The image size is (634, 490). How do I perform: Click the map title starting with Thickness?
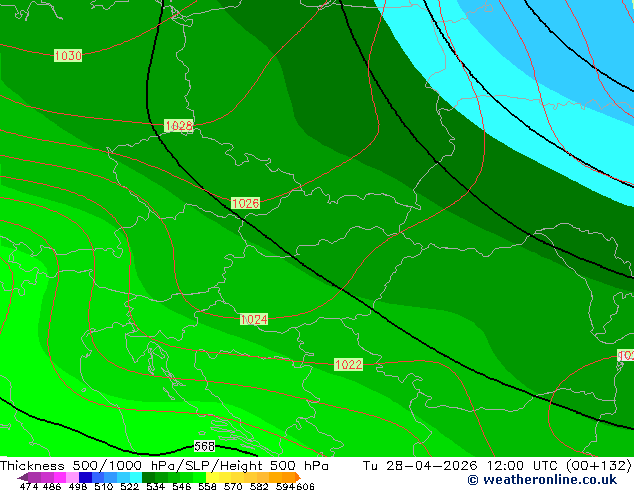pyautogui.click(x=164, y=466)
